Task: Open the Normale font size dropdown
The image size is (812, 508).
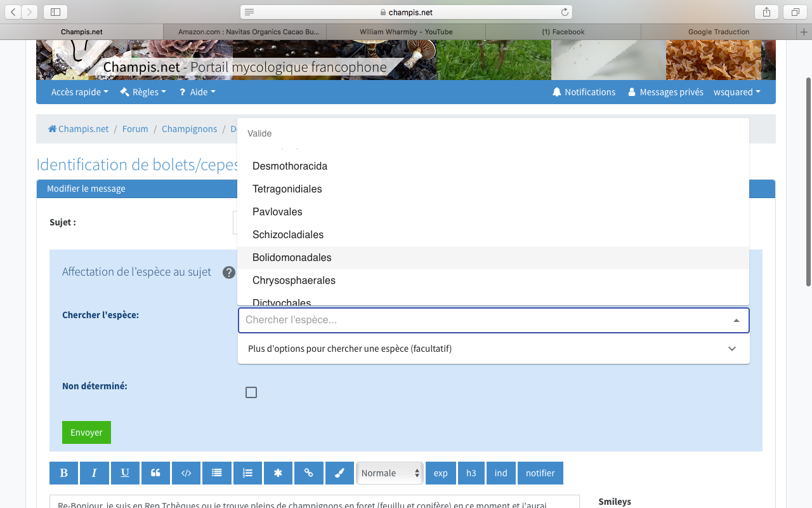Action: coord(390,473)
